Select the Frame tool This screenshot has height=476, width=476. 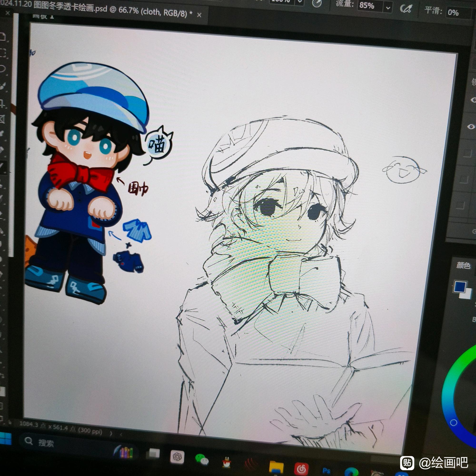pyautogui.click(x=2, y=119)
